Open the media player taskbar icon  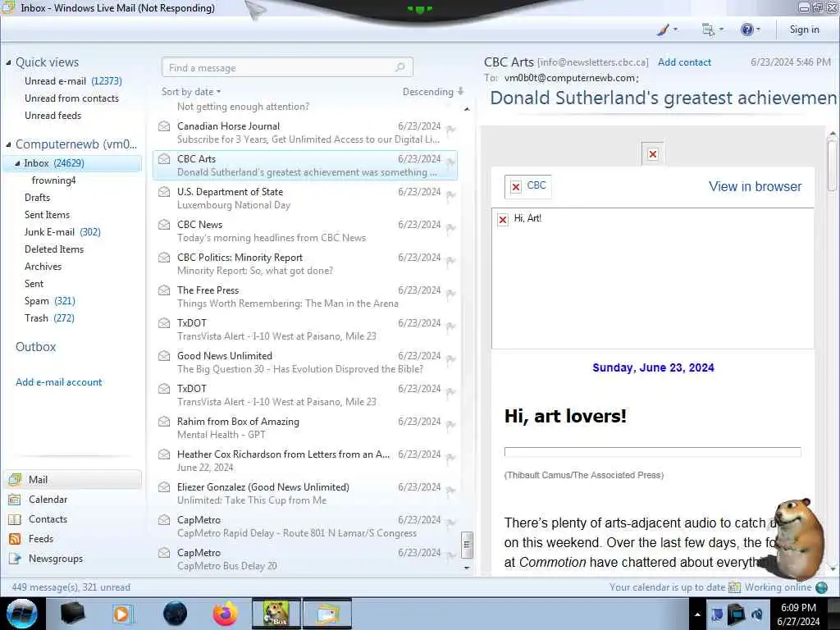(122, 614)
